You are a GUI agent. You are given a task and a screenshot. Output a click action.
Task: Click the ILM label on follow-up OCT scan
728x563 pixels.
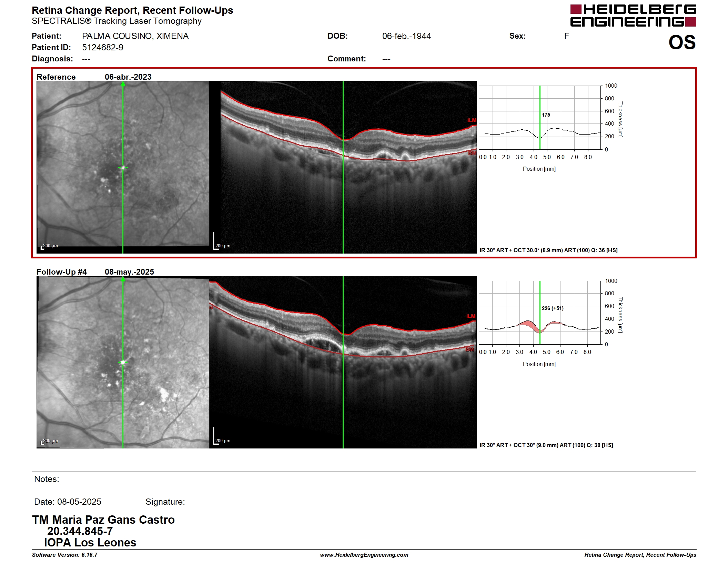point(471,316)
